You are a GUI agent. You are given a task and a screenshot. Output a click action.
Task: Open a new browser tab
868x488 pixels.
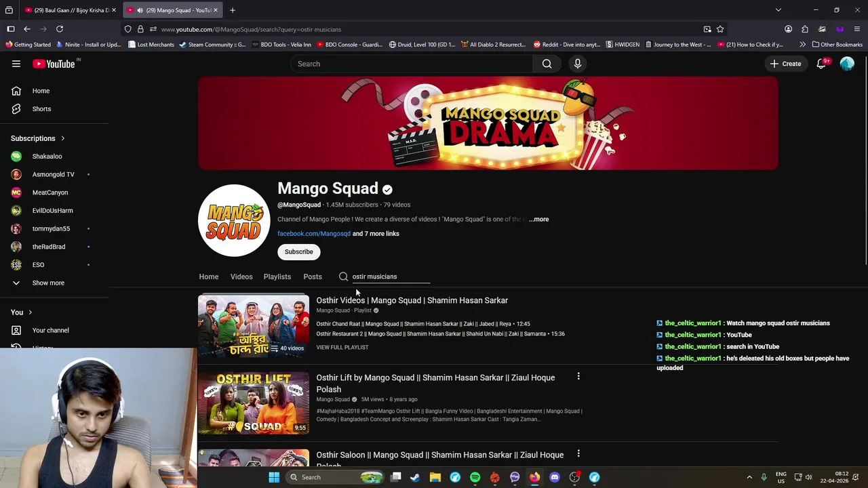pyautogui.click(x=232, y=10)
